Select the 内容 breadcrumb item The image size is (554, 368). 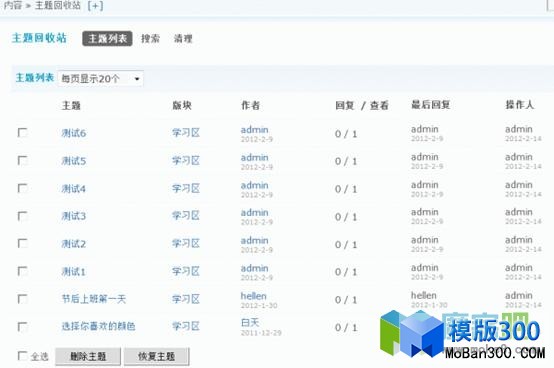(13, 5)
